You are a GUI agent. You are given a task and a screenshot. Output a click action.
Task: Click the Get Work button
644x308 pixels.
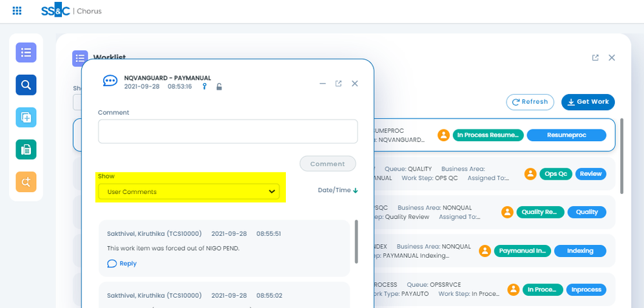pyautogui.click(x=588, y=102)
